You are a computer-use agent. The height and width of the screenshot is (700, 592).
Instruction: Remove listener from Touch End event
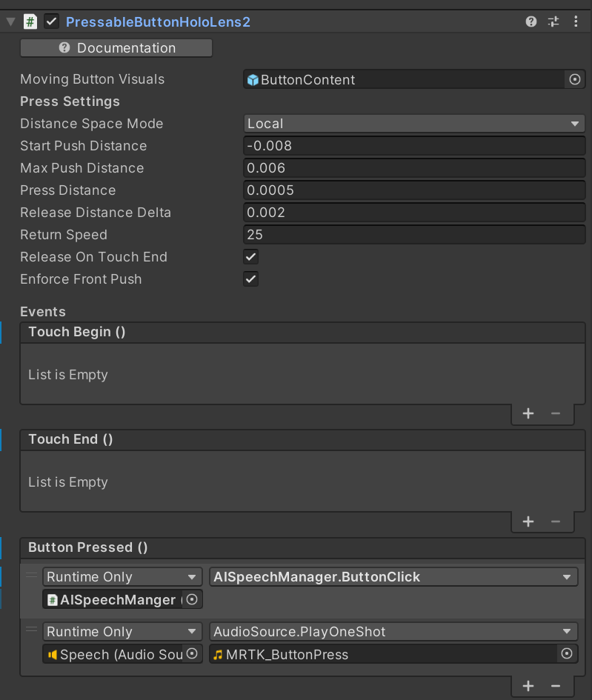(x=556, y=521)
